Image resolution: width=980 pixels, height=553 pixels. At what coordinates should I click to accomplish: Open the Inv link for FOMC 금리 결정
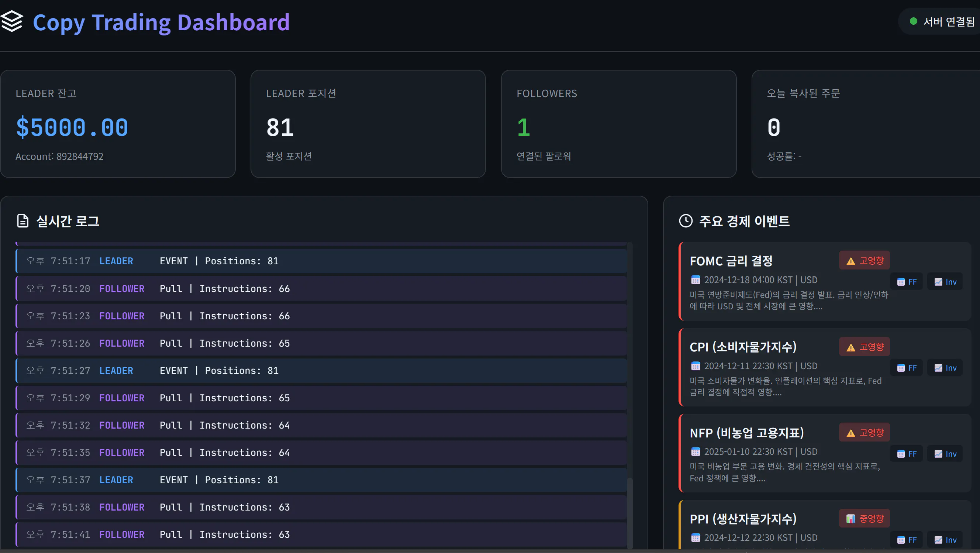click(945, 282)
